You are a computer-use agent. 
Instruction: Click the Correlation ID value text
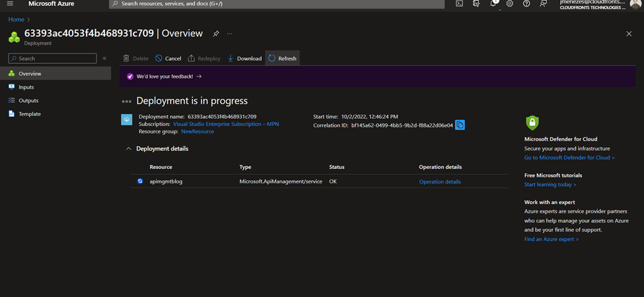(402, 125)
